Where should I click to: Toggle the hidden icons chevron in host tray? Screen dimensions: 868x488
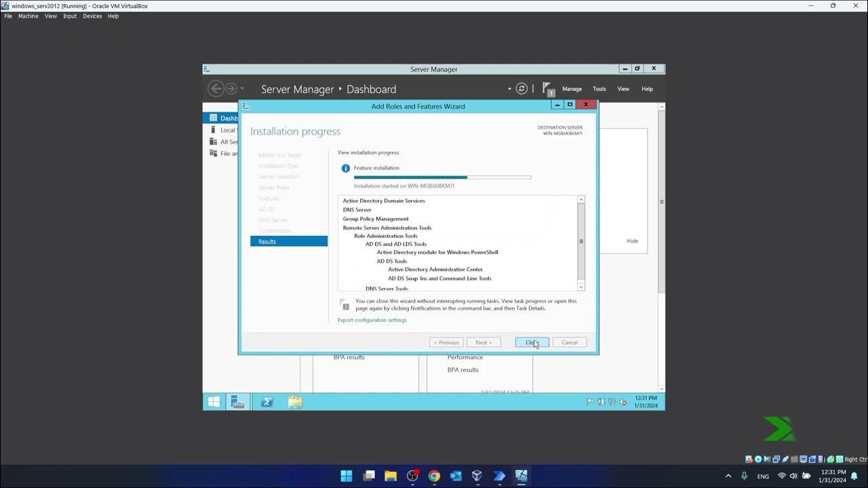point(728,476)
